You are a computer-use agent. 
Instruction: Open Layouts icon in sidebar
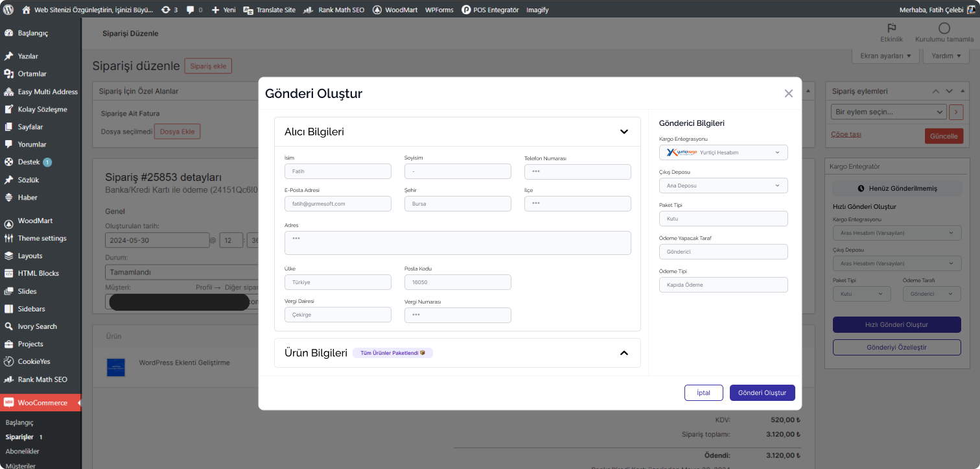pyautogui.click(x=9, y=256)
